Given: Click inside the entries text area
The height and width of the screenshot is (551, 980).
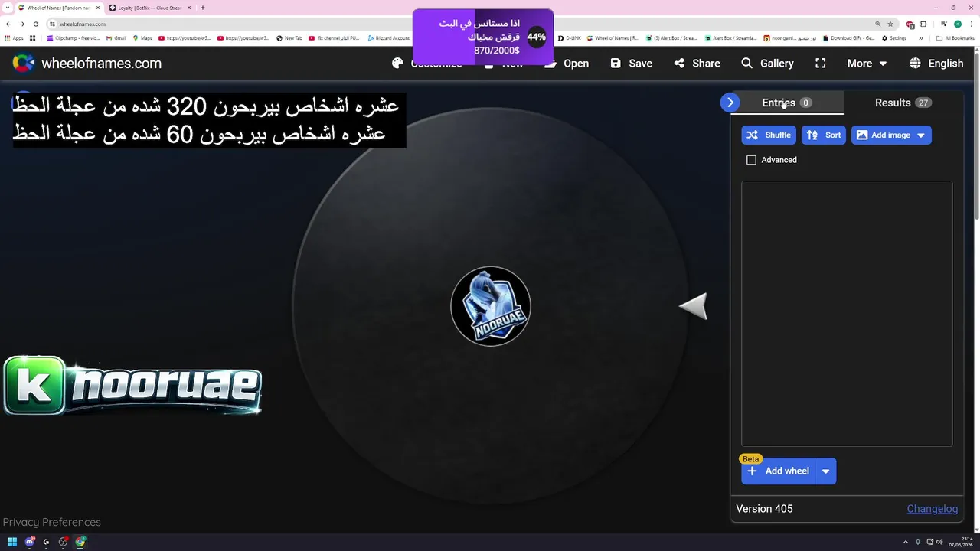Looking at the screenshot, I should (847, 314).
